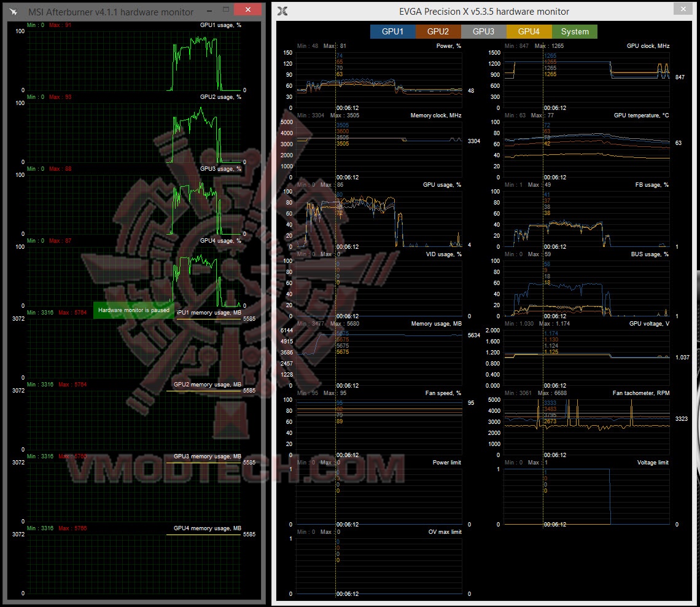Click the 'Max : 3505' memory clock value
This screenshot has width=700, height=607.
(344, 116)
